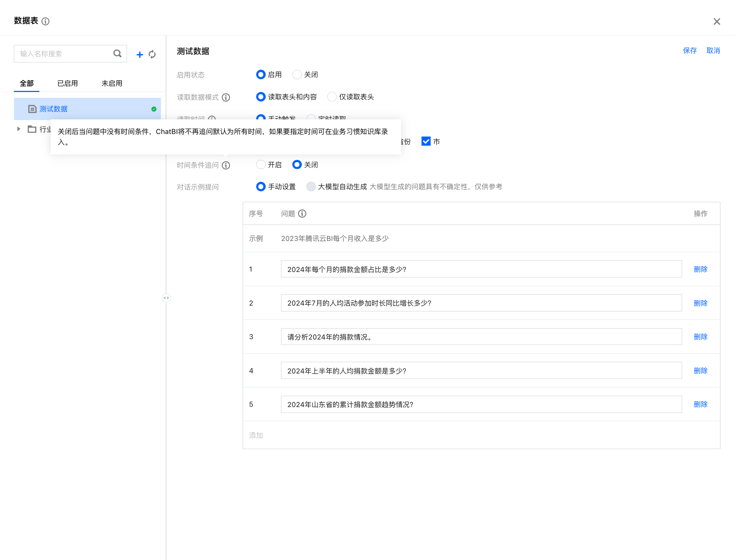735x560 pixels.
Task: Click the 添加 row to add question
Action: (x=256, y=435)
